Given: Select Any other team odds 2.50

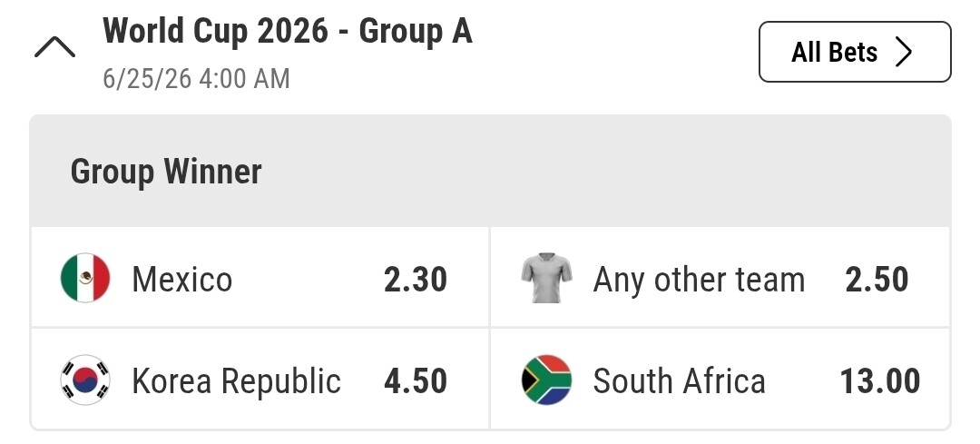Looking at the screenshot, I should (877, 280).
